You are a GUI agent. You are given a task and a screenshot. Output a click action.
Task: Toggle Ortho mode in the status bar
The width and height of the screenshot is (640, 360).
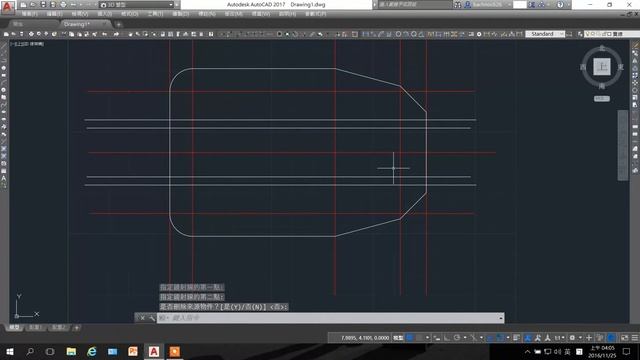(x=447, y=338)
